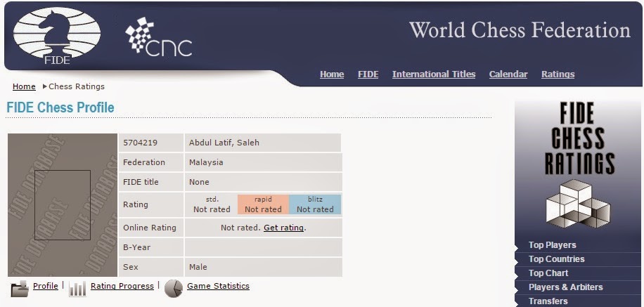
Task: Select Top Players in sidebar
Action: (x=552, y=245)
